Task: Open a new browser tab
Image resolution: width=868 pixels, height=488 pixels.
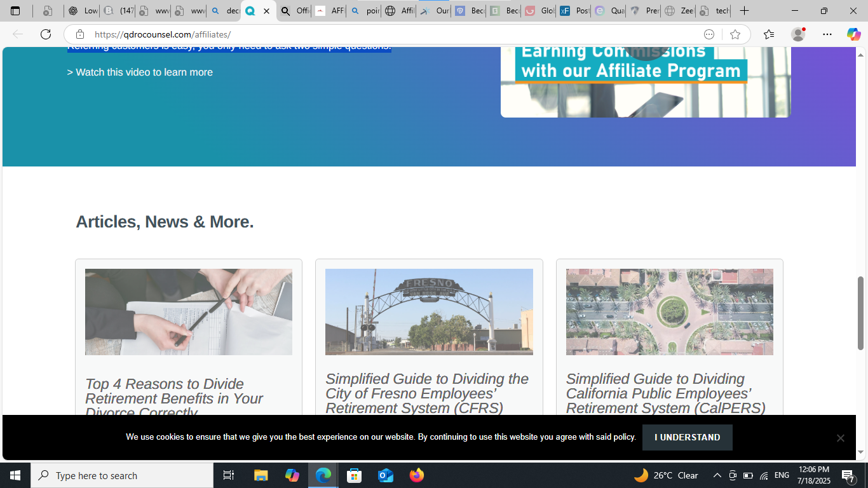Action: pos(744,11)
